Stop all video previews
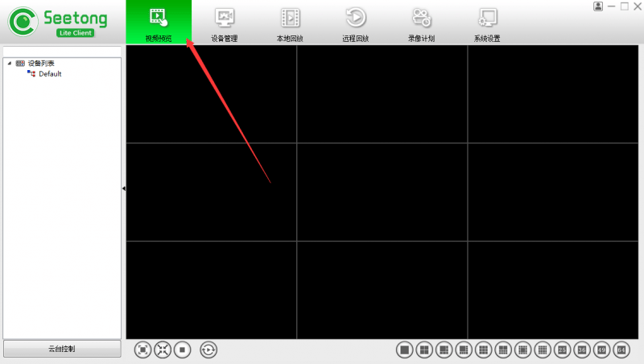This screenshot has width=644, height=364. (183, 350)
